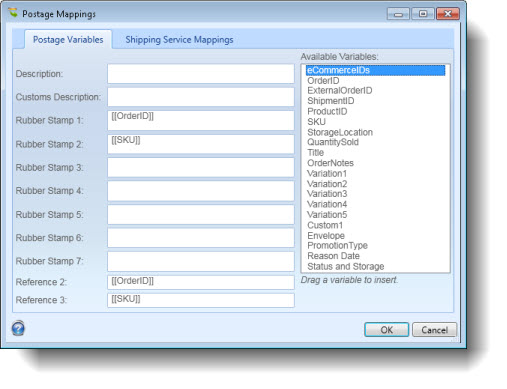The height and width of the screenshot is (389, 507).
Task: Switch to Shipping Service Mappings tab
Action: click(179, 40)
